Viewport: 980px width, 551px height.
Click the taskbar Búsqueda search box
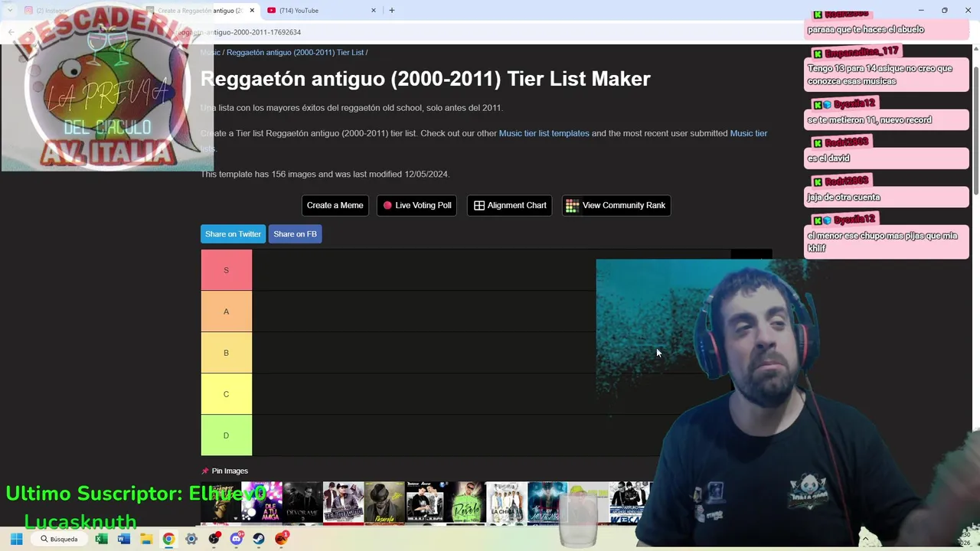click(59, 539)
